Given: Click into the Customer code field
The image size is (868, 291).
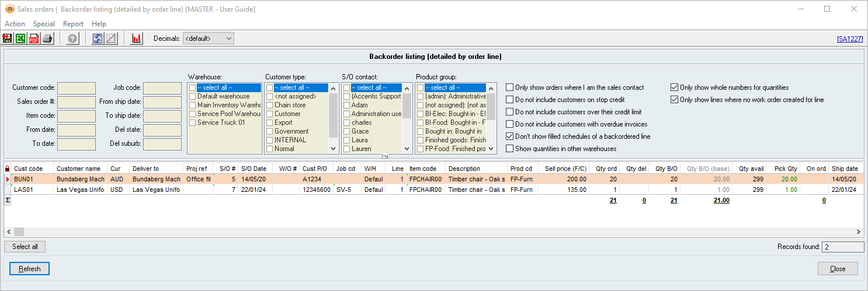Looking at the screenshot, I should [x=77, y=88].
